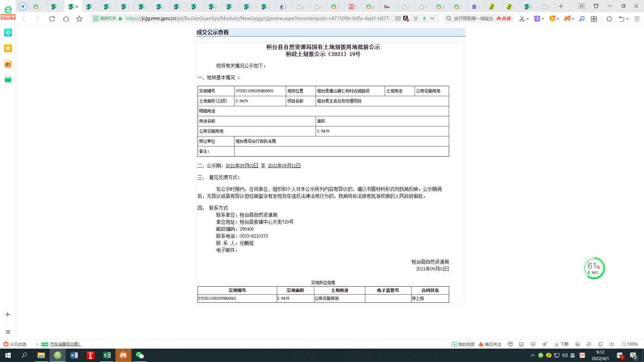Click the login account badge in sidebar

(x=8, y=17)
